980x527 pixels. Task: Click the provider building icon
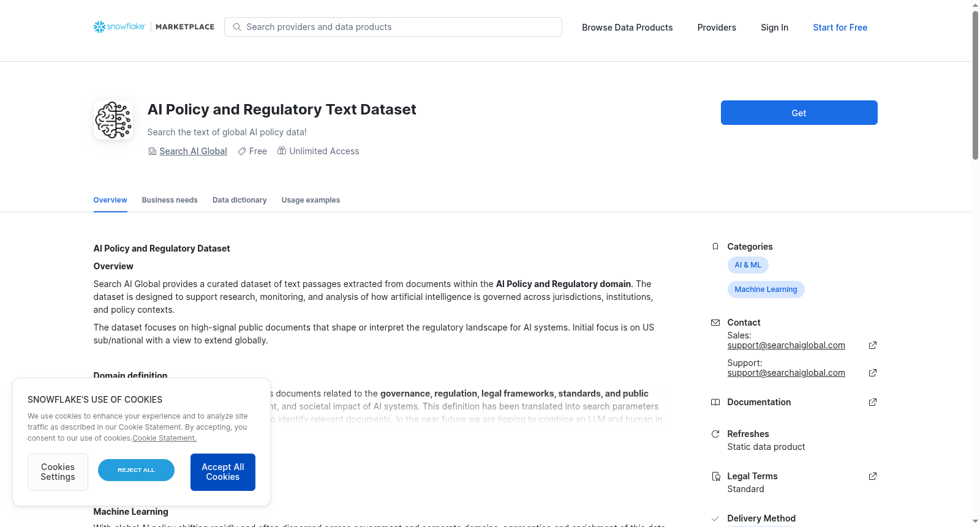pyautogui.click(x=153, y=151)
